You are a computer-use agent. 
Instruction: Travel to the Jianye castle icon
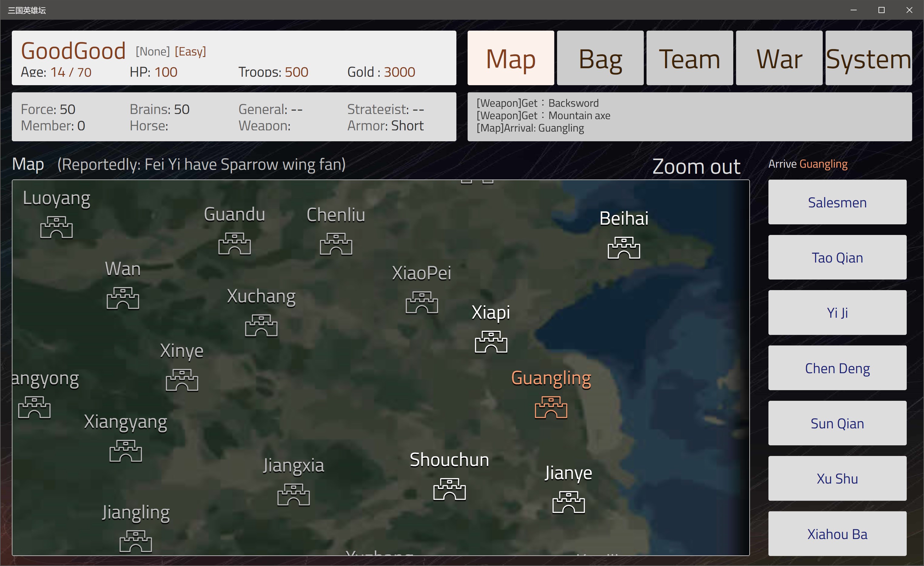[569, 502]
